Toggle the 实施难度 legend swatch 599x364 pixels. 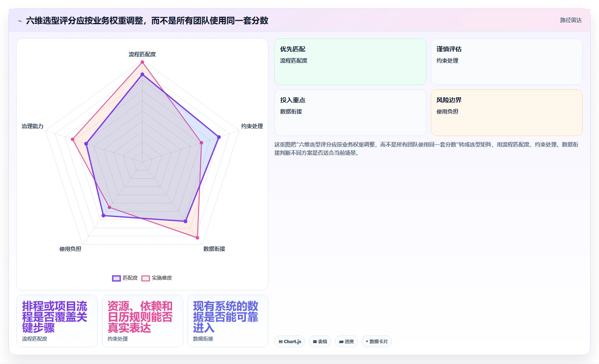(x=146, y=278)
